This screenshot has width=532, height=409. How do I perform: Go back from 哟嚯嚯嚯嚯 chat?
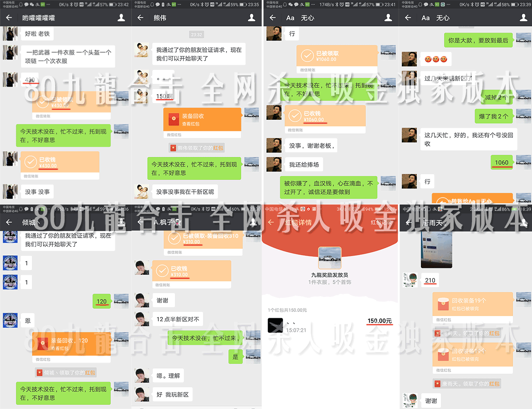[9, 18]
